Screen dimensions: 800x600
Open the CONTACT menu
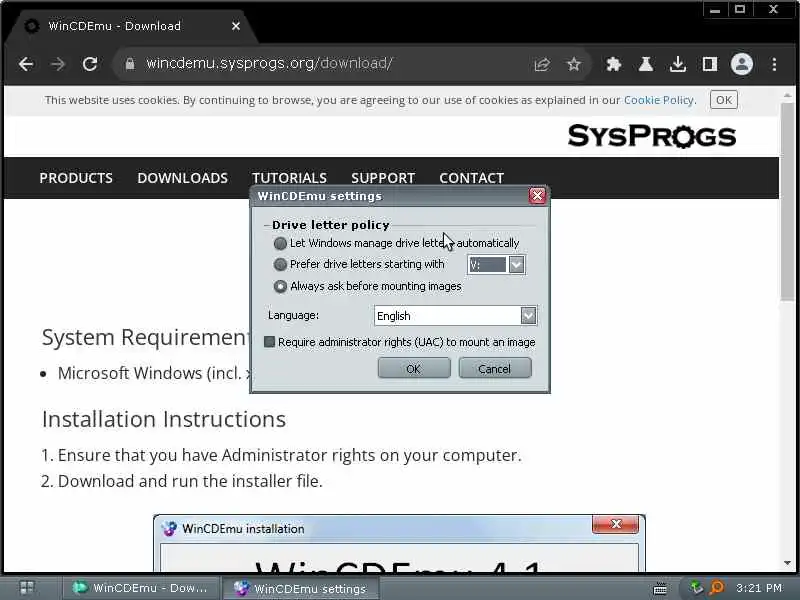coord(471,178)
